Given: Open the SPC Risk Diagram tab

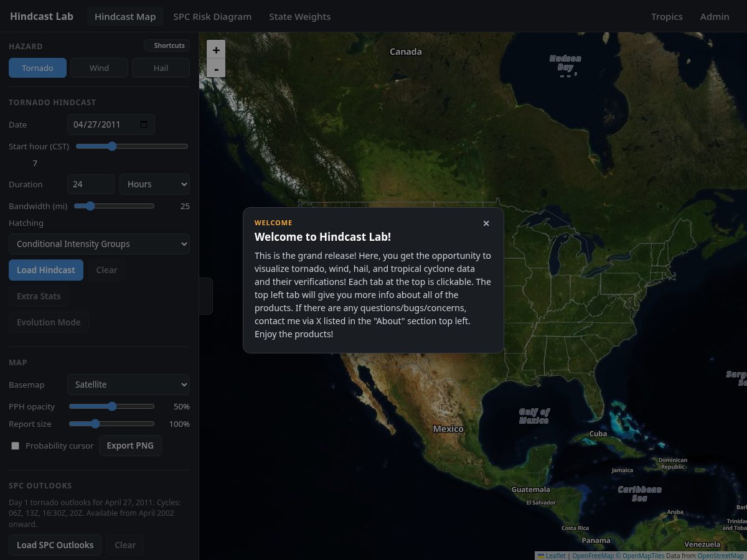Looking at the screenshot, I should pos(212,17).
